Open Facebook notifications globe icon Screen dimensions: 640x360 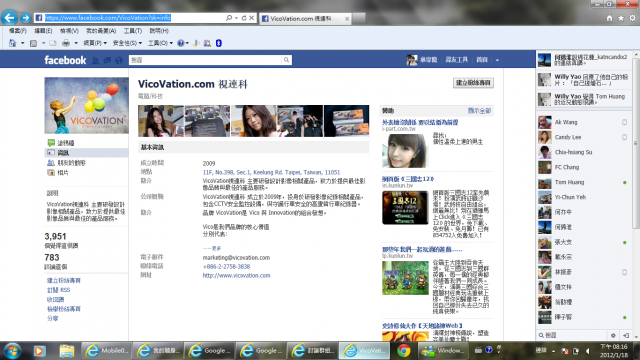[x=119, y=60]
